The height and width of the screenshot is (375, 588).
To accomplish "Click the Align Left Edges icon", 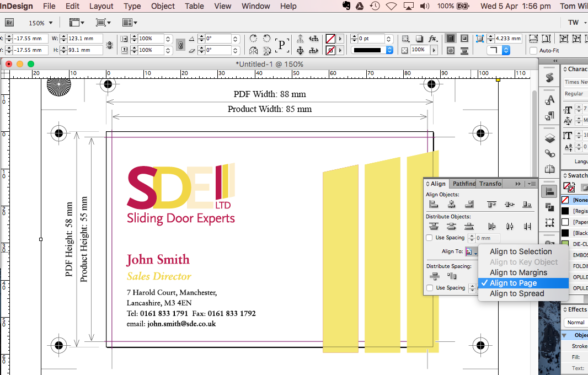I will click(x=434, y=204).
